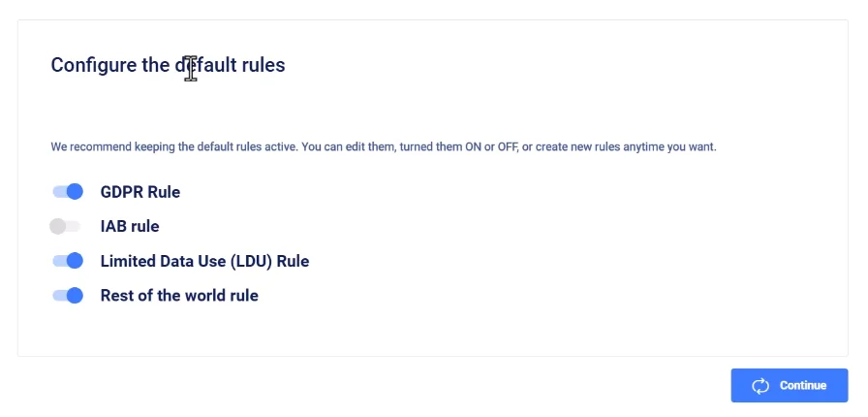The height and width of the screenshot is (417, 868).
Task: Turn off Limited Data Use (LDU) Rule switch
Action: pyautogui.click(x=68, y=261)
